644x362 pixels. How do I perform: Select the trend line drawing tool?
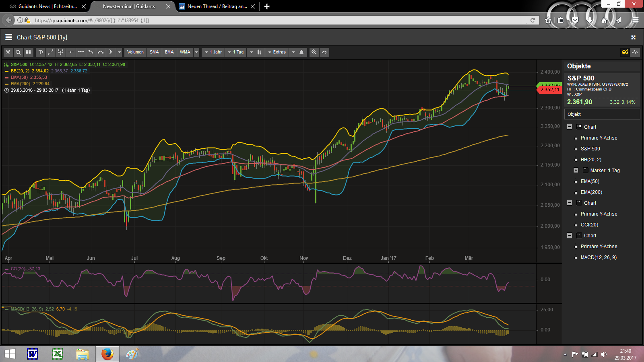point(51,52)
